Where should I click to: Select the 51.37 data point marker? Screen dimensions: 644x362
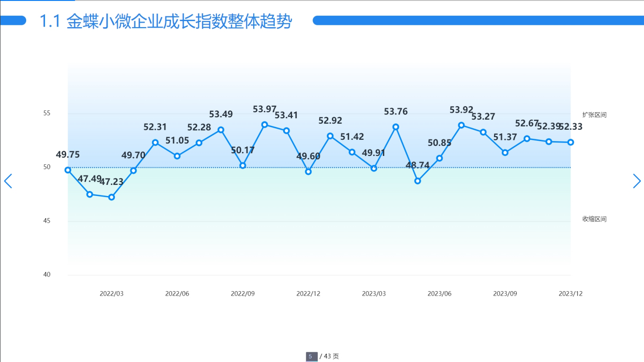pos(505,153)
